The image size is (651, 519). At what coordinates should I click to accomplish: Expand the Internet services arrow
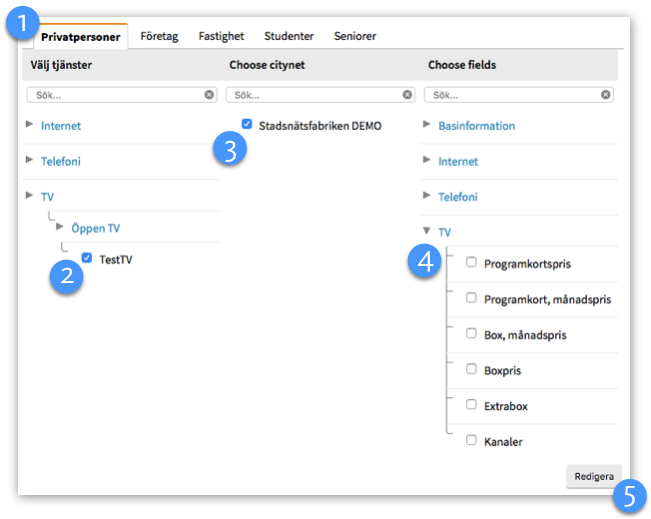29,126
